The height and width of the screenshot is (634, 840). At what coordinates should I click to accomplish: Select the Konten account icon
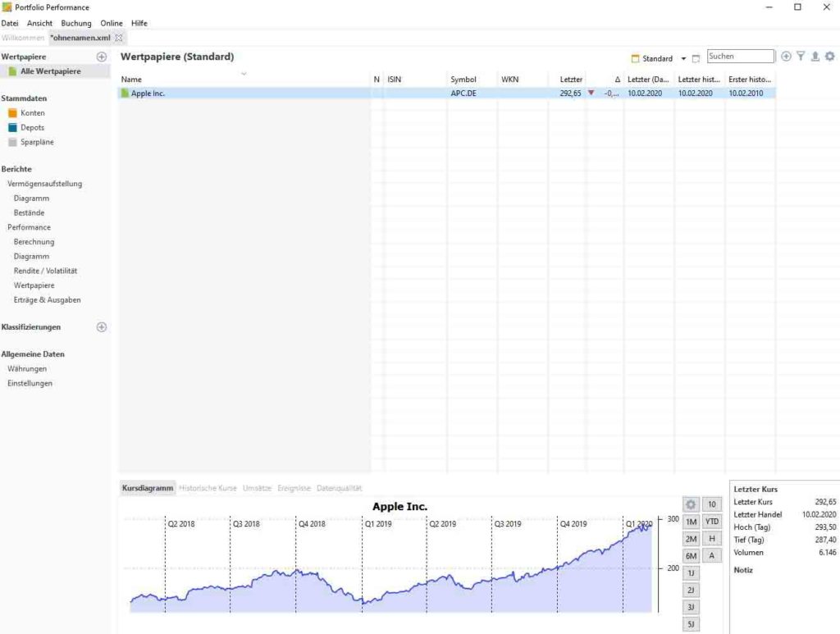pos(12,113)
